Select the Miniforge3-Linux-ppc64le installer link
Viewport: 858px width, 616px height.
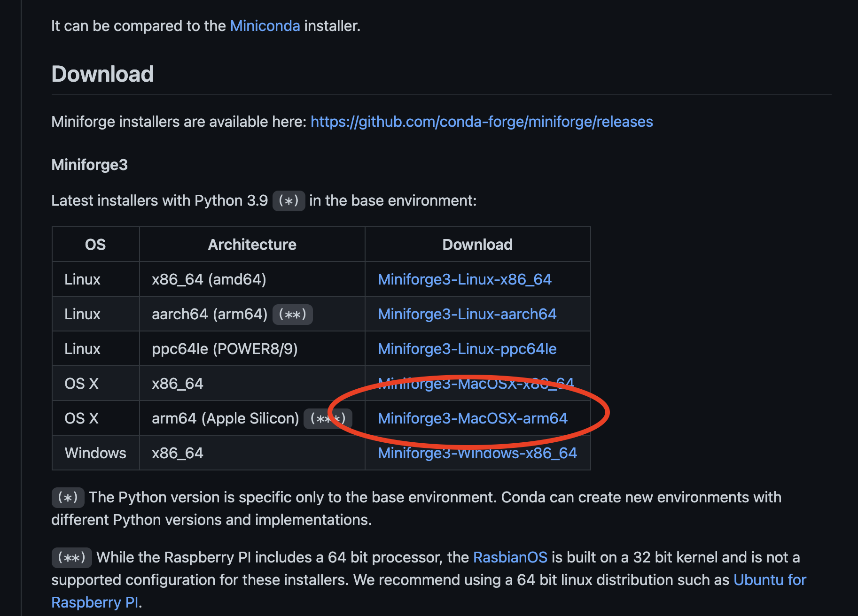pyautogui.click(x=467, y=349)
